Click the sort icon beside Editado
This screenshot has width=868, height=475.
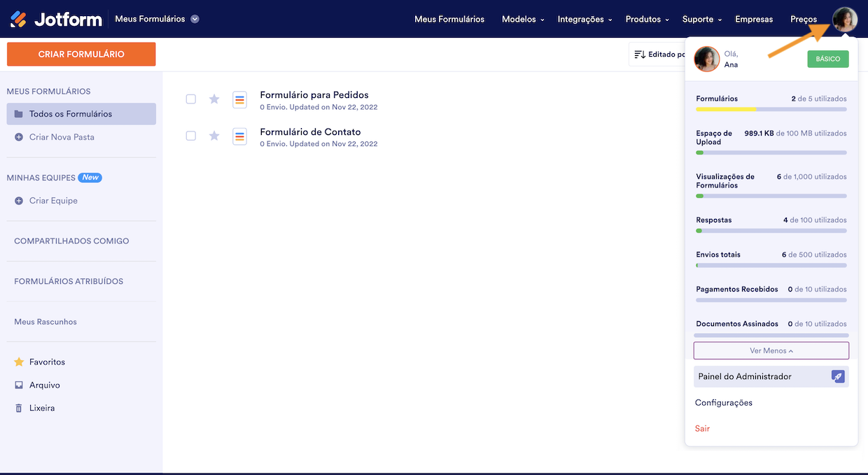click(x=640, y=54)
